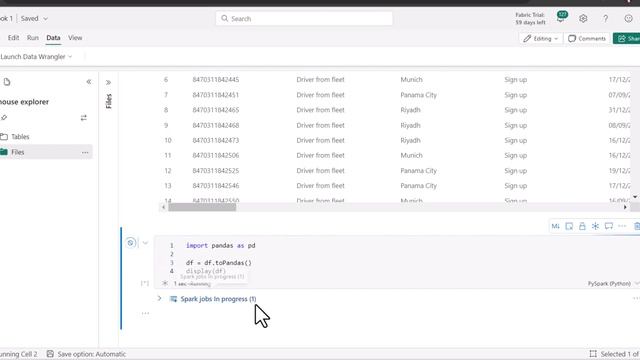Click Running Cell 2 status text
The width and height of the screenshot is (640, 360).
point(18,354)
